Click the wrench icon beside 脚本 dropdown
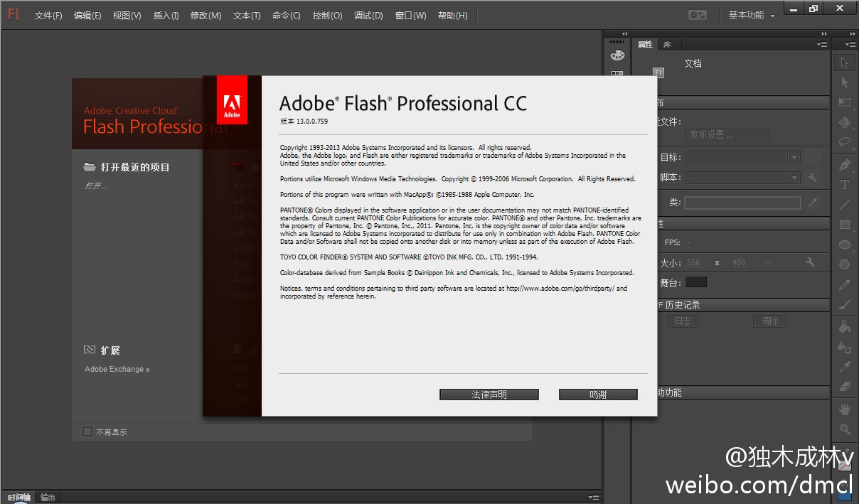The image size is (859, 504). [x=812, y=178]
